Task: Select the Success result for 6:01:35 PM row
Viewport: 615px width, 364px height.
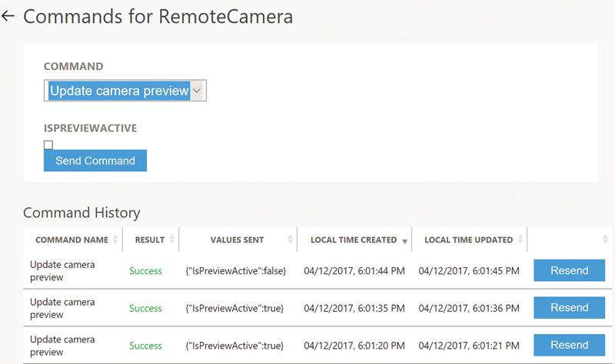Action: (145, 309)
